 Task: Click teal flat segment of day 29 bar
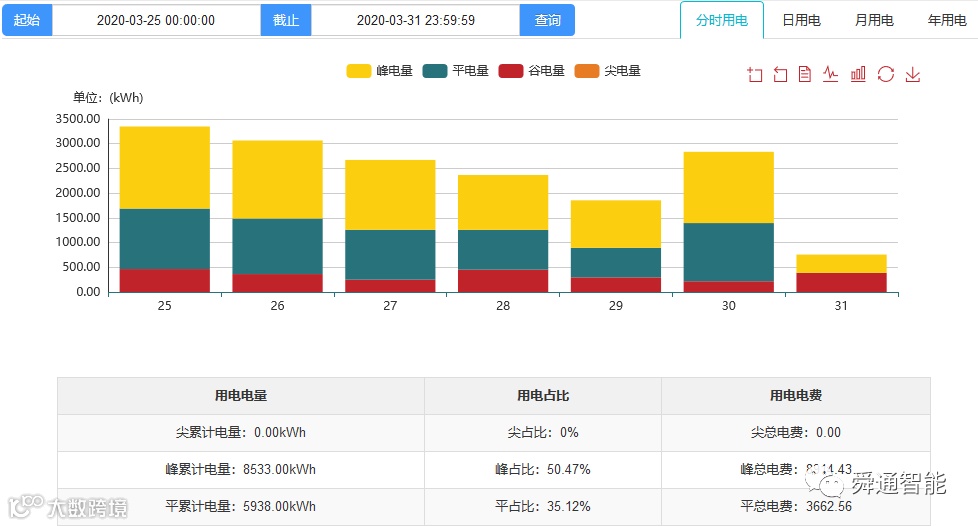pyautogui.click(x=616, y=263)
